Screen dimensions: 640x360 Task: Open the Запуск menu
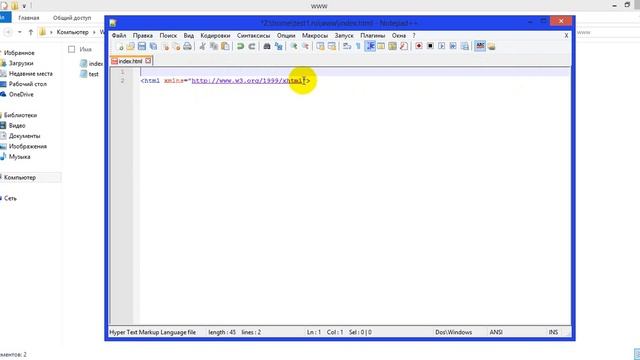tap(344, 36)
